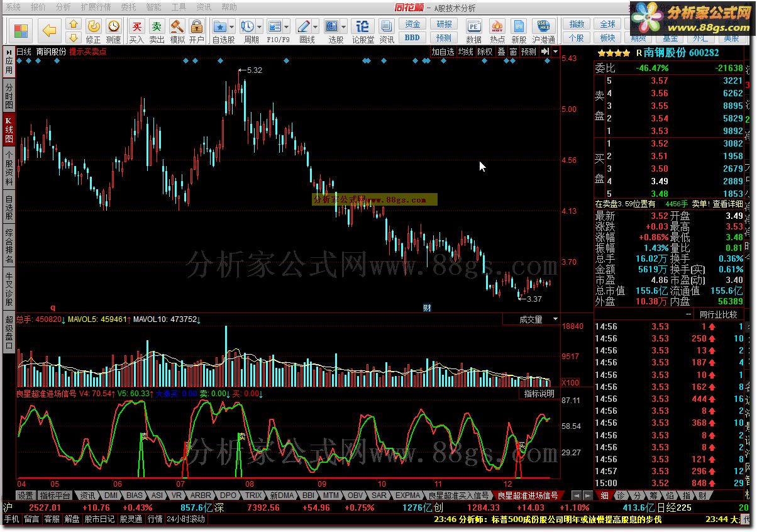Open the dropdown arrow above the price axis
This screenshot has width=757, height=532.
[x=556, y=52]
